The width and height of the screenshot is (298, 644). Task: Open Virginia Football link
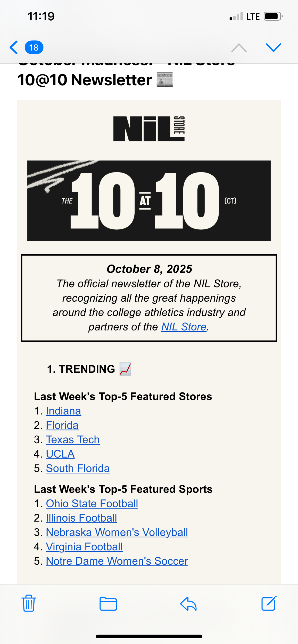coord(84,547)
